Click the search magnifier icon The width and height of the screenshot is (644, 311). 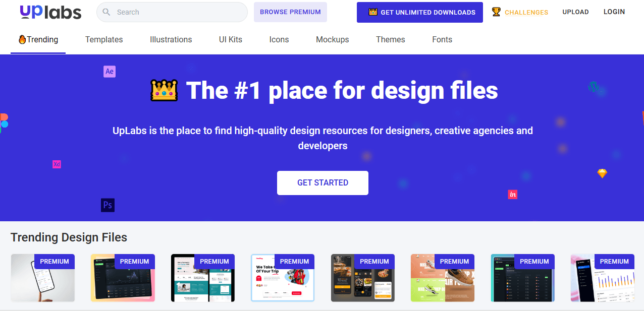coord(106,12)
